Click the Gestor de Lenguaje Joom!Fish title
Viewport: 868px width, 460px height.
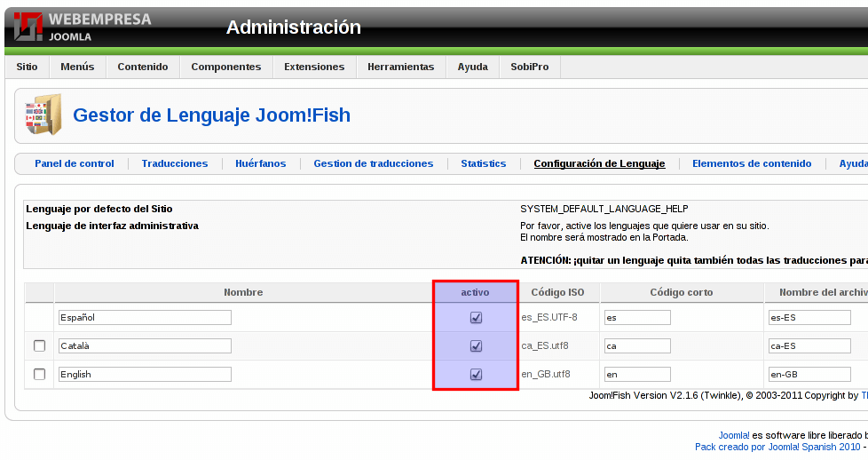point(211,115)
